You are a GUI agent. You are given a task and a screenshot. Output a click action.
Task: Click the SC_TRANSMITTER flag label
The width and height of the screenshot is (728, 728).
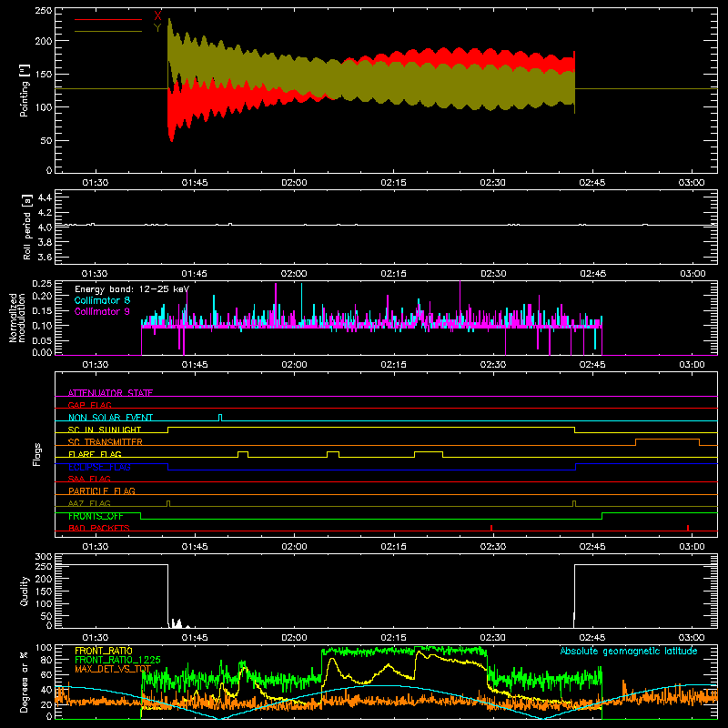pyautogui.click(x=106, y=442)
